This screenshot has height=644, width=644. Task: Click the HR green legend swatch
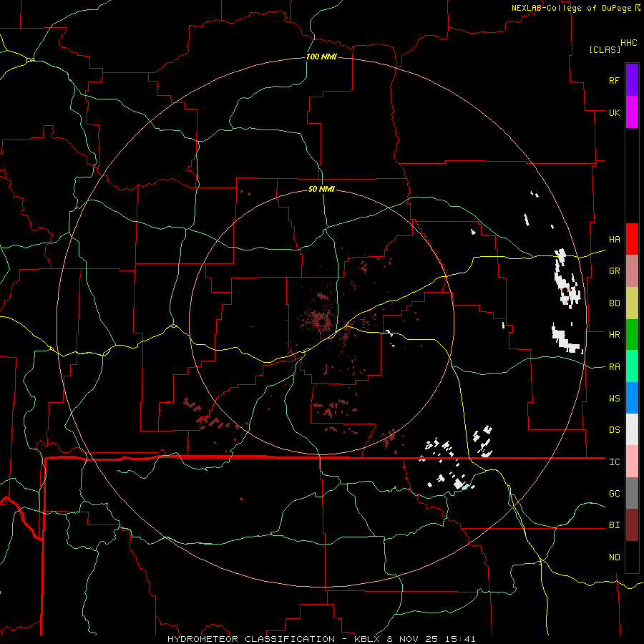(632, 335)
